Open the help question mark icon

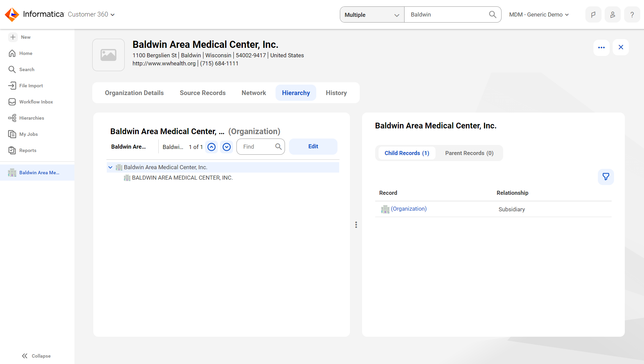[632, 14]
